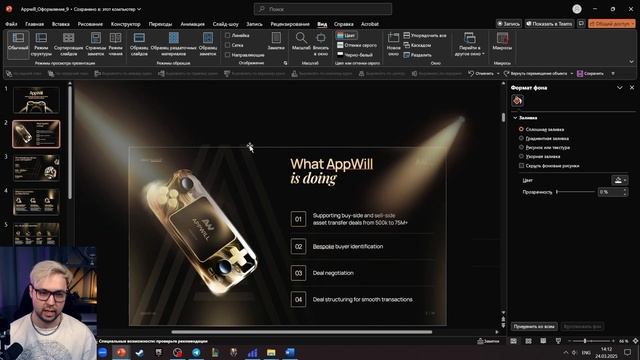
Task: Start slideshow from status bar icon
Action: 558,341
